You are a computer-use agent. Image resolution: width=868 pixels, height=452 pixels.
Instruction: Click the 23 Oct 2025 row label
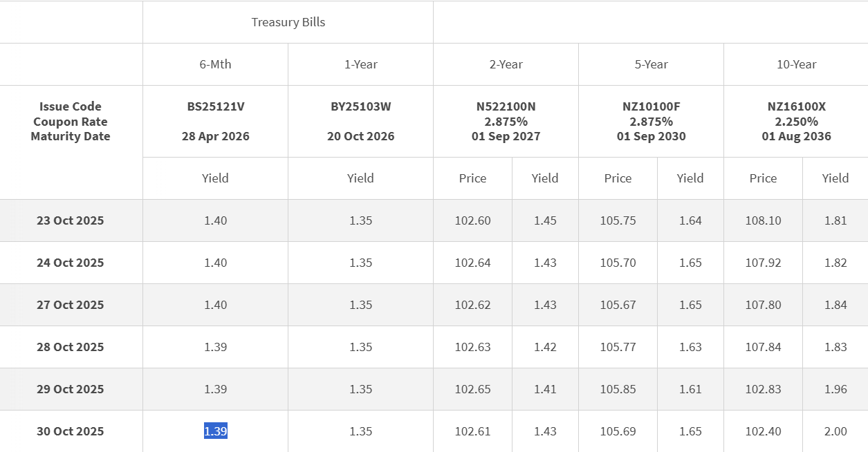[x=70, y=220]
